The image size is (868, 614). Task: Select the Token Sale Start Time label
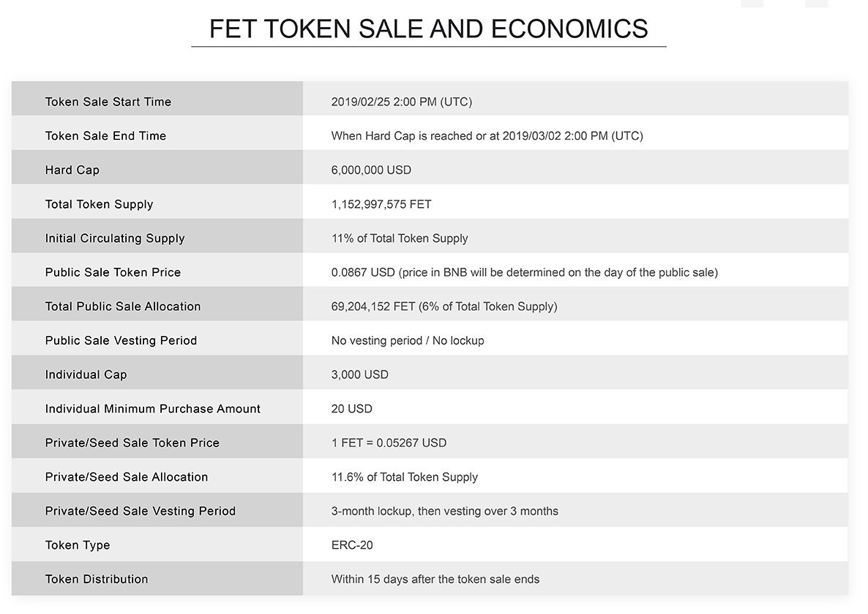(108, 102)
